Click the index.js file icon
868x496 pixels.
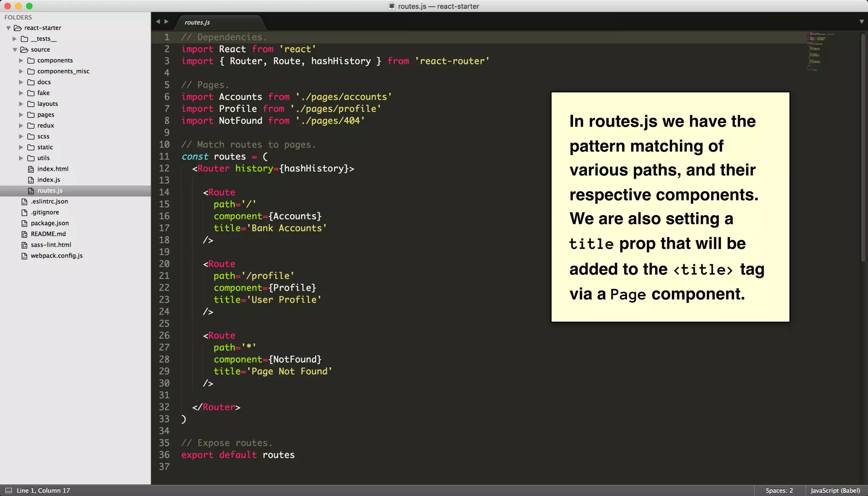pos(31,180)
